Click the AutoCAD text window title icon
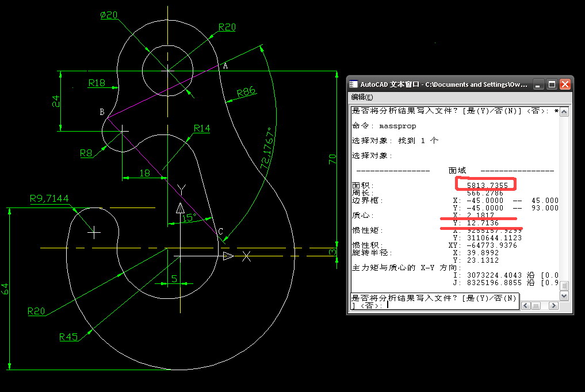 click(353, 84)
